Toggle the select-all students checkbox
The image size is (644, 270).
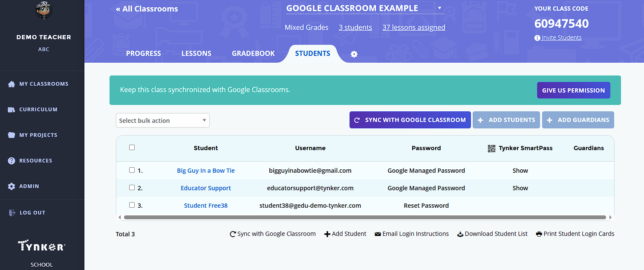pyautogui.click(x=132, y=147)
